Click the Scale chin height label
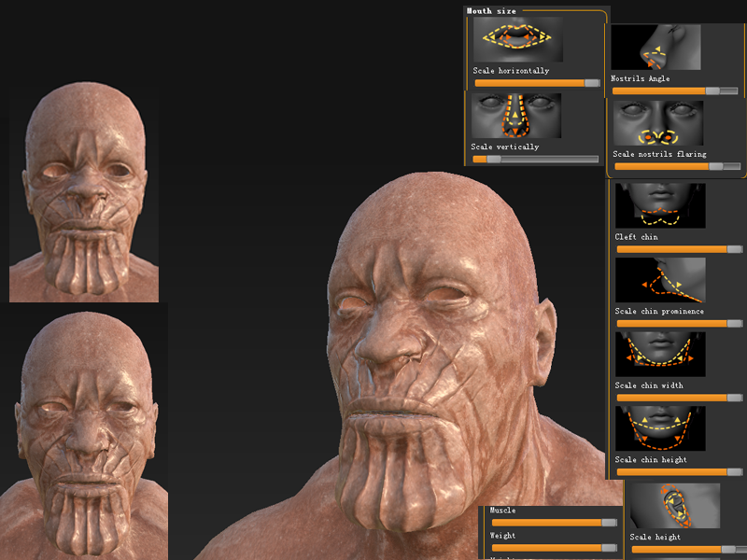747x560 pixels. point(651,459)
